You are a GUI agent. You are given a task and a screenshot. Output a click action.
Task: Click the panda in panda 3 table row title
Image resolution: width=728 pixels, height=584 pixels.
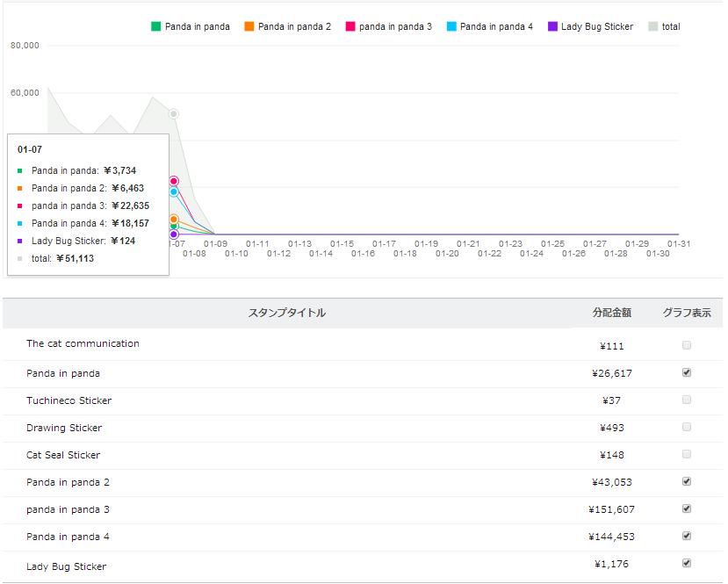click(68, 509)
